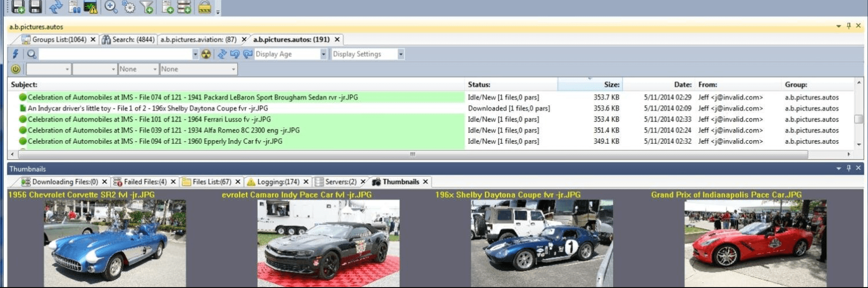Open the first empty filter dropdown
868x288 pixels.
point(48,69)
